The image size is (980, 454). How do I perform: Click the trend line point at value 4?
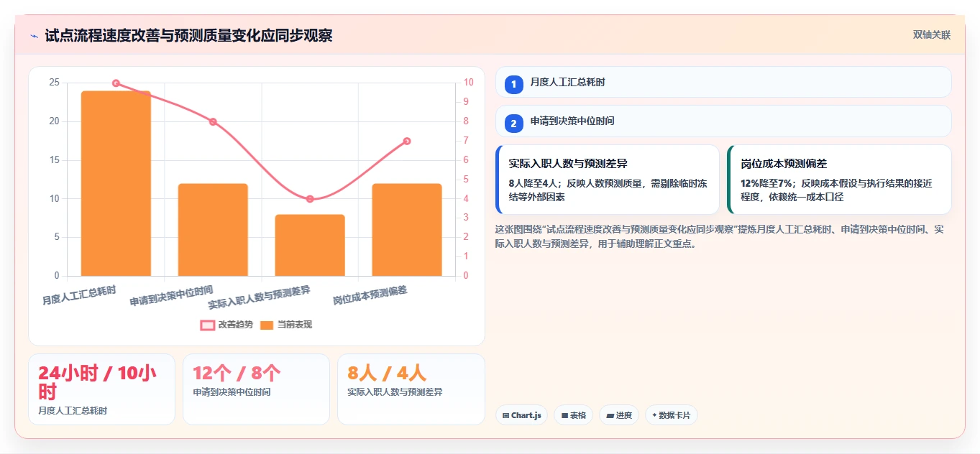(x=310, y=199)
